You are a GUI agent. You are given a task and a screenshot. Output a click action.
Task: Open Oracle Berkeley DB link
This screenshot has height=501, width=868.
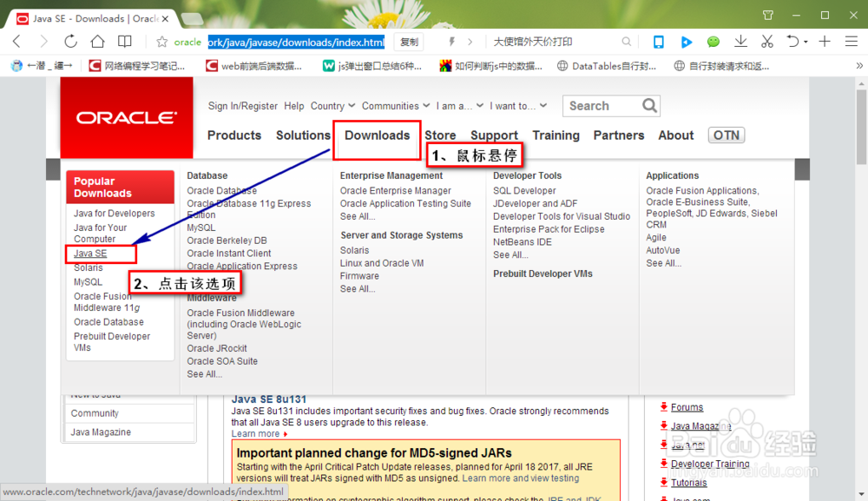pyautogui.click(x=227, y=241)
